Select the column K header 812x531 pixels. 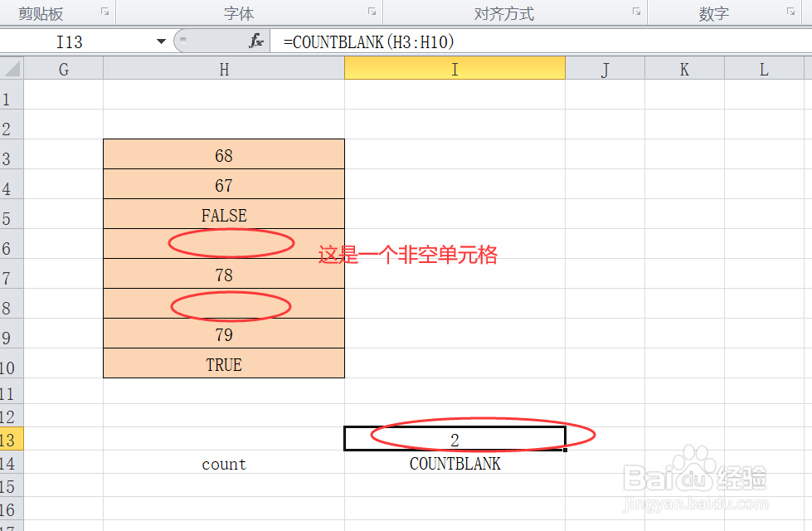click(683, 69)
